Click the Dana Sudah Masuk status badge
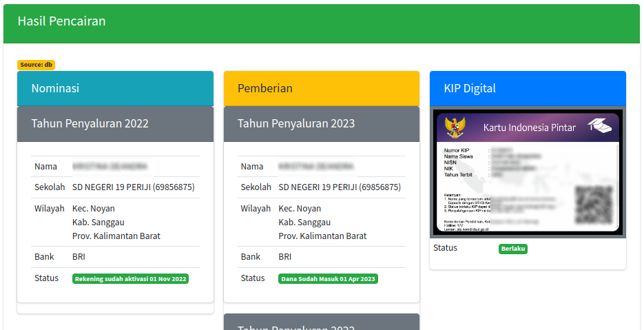Image resolution: width=644 pixels, height=330 pixels. pos(328,279)
